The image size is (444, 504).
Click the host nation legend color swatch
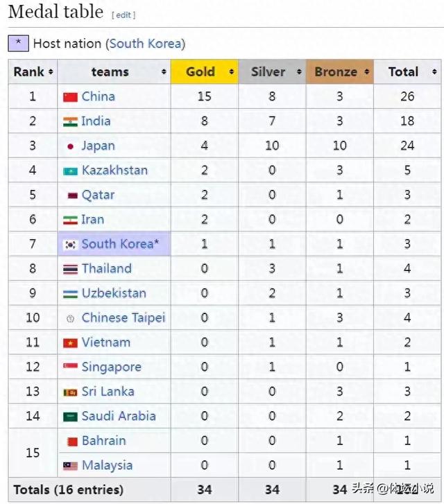(18, 44)
